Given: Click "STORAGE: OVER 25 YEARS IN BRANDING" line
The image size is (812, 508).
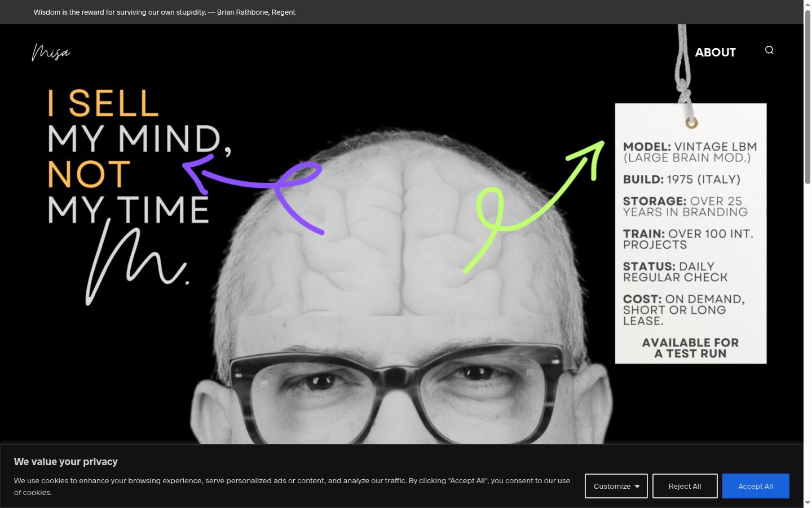Looking at the screenshot, I should (x=685, y=207).
